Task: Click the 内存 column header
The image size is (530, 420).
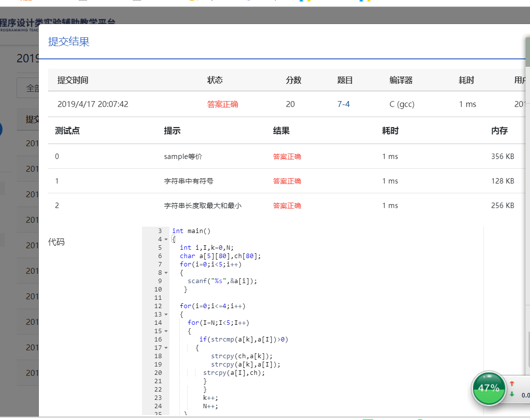Action: (x=499, y=131)
